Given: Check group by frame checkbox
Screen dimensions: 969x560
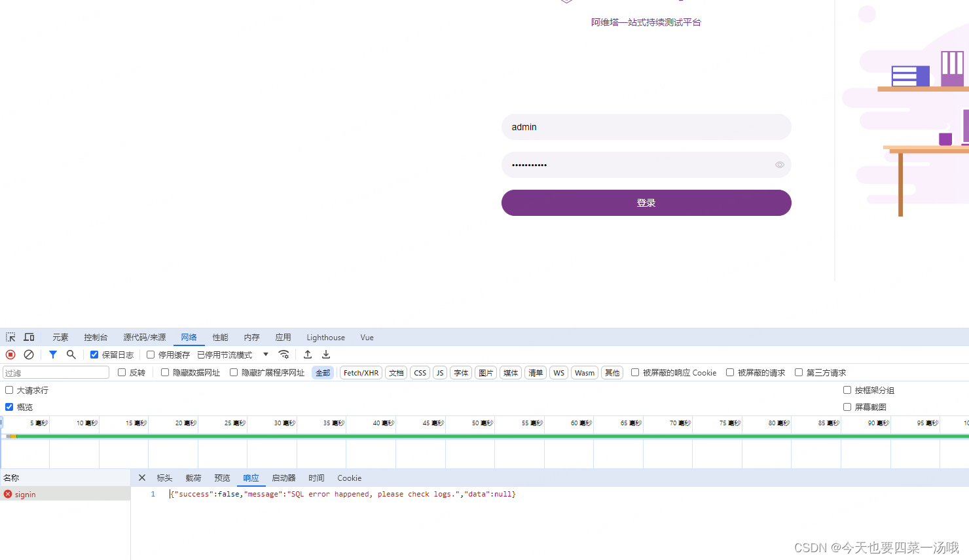Looking at the screenshot, I should tap(847, 390).
